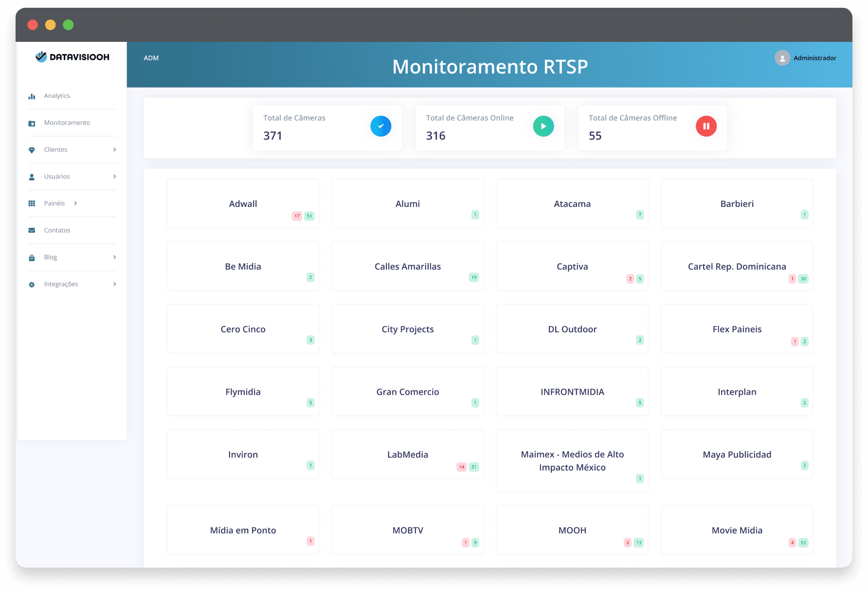868x591 pixels.
Task: Open the Be Midia client card
Action: (x=243, y=266)
